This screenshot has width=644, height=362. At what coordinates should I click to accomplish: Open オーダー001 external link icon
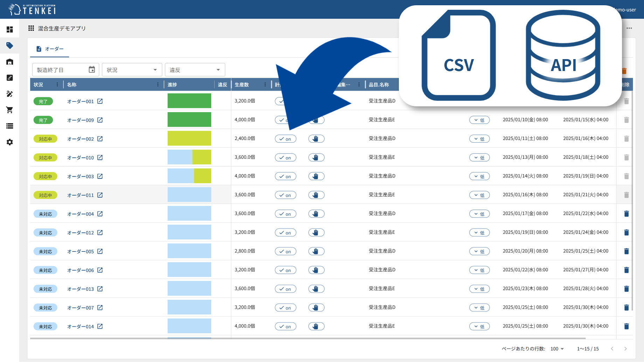(100, 101)
